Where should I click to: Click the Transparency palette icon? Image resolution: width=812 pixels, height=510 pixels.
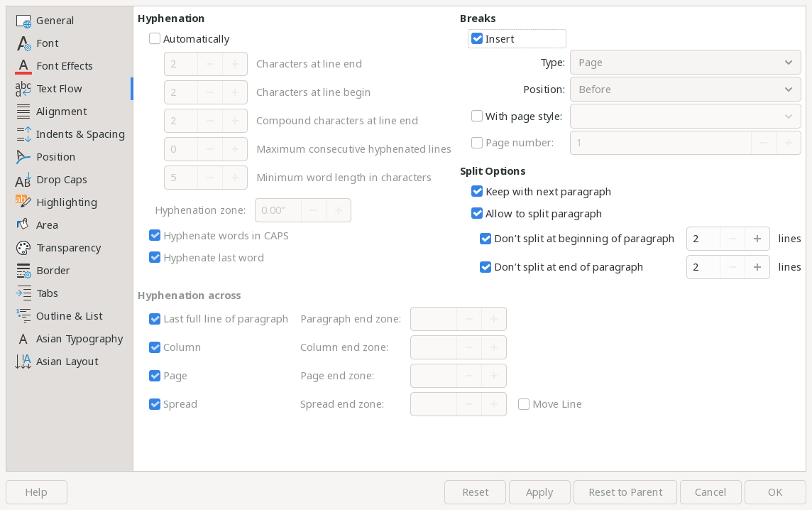(x=23, y=249)
